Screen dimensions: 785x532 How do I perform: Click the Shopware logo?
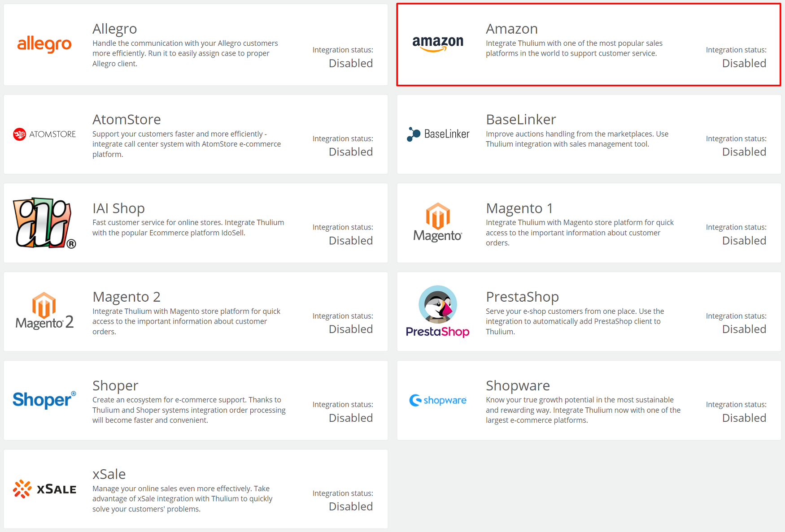(438, 400)
